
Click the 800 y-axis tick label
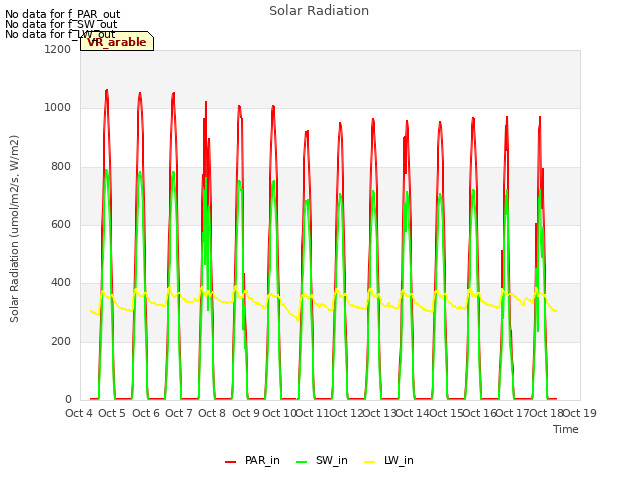pyautogui.click(x=61, y=167)
